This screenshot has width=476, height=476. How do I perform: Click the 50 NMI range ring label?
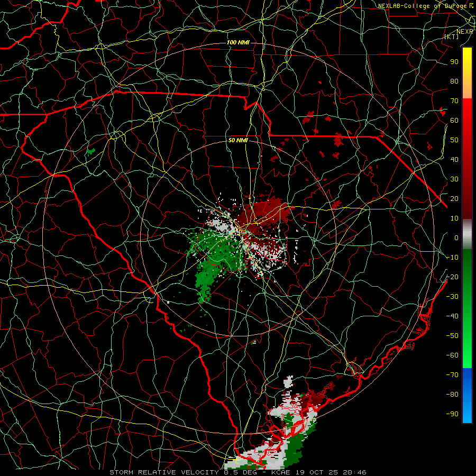click(x=238, y=140)
